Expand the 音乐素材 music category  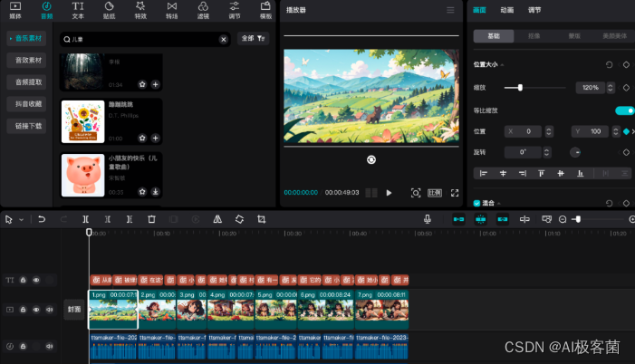pos(27,38)
